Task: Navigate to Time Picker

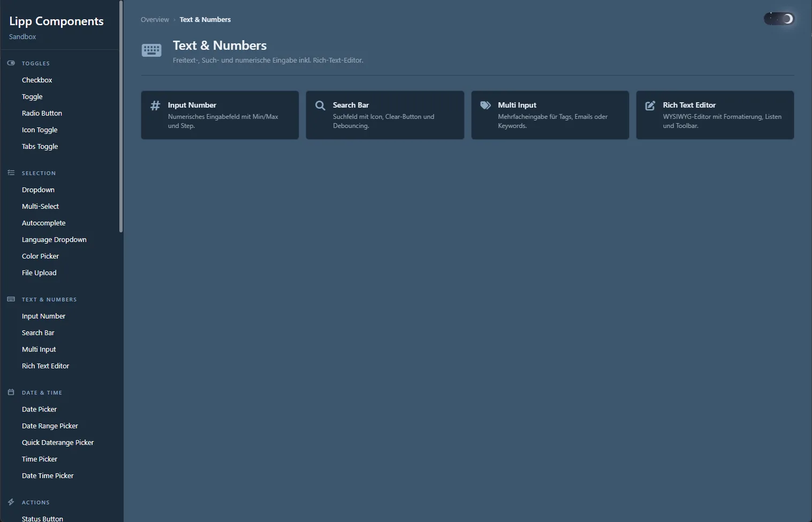Action: click(40, 459)
